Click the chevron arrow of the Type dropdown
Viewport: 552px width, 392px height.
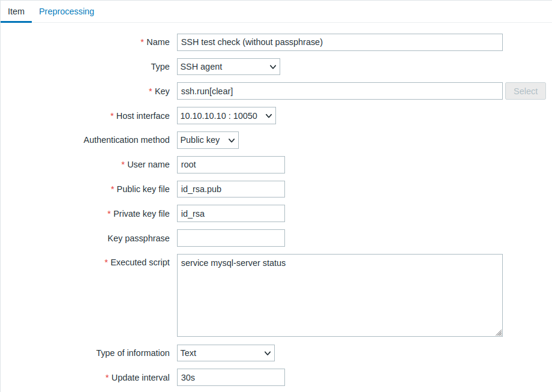pyautogui.click(x=273, y=67)
